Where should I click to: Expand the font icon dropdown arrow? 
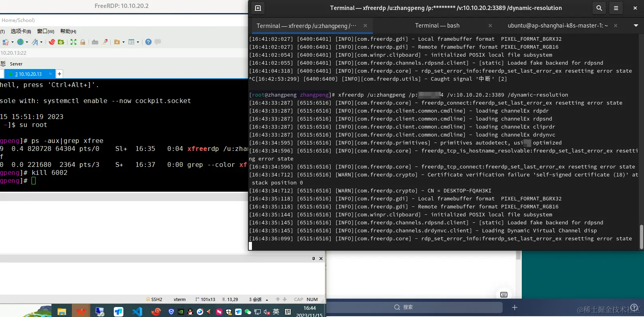[x=42, y=42]
